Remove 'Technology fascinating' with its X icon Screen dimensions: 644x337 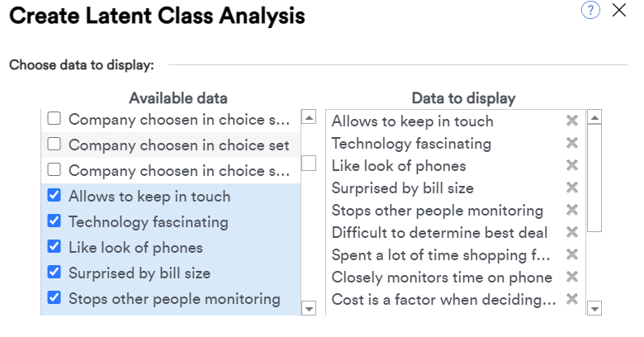pyautogui.click(x=572, y=143)
